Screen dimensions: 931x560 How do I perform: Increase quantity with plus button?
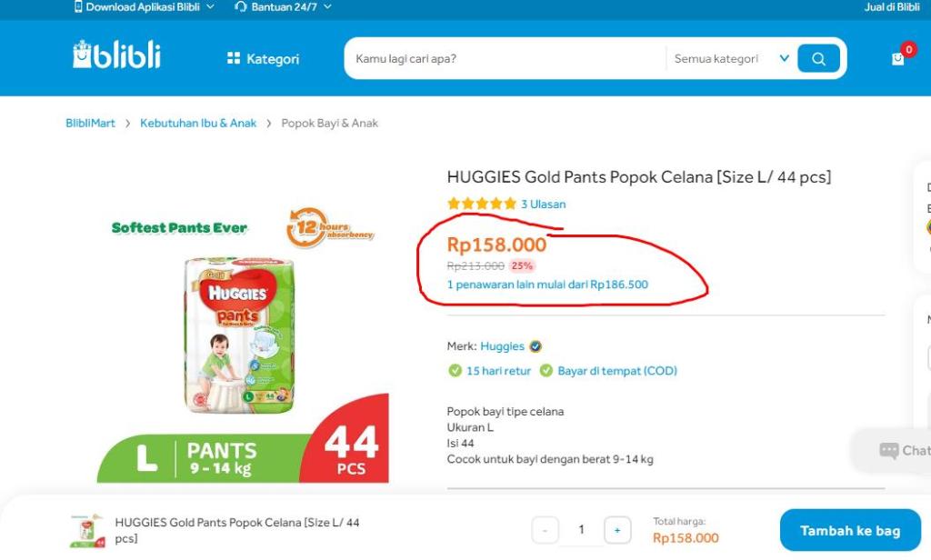point(617,530)
